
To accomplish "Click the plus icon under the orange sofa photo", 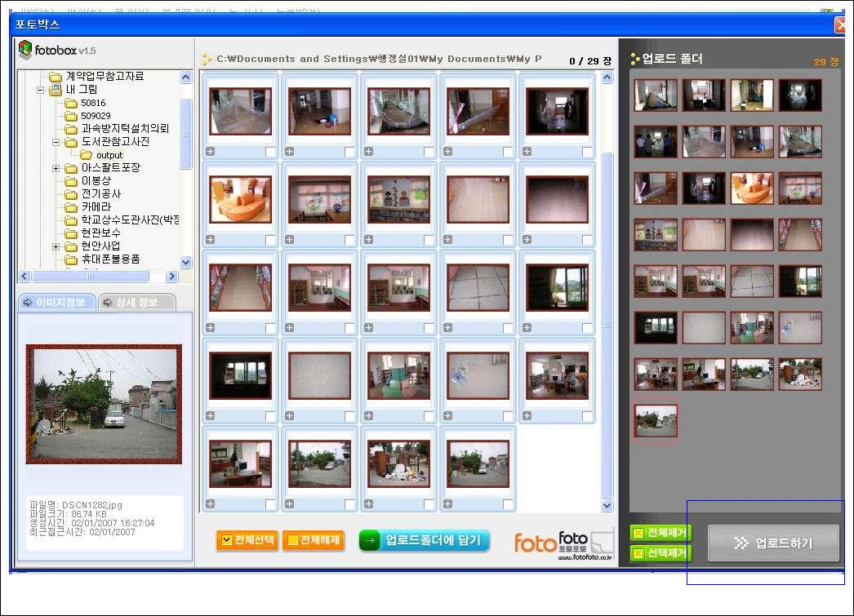I will [x=210, y=239].
